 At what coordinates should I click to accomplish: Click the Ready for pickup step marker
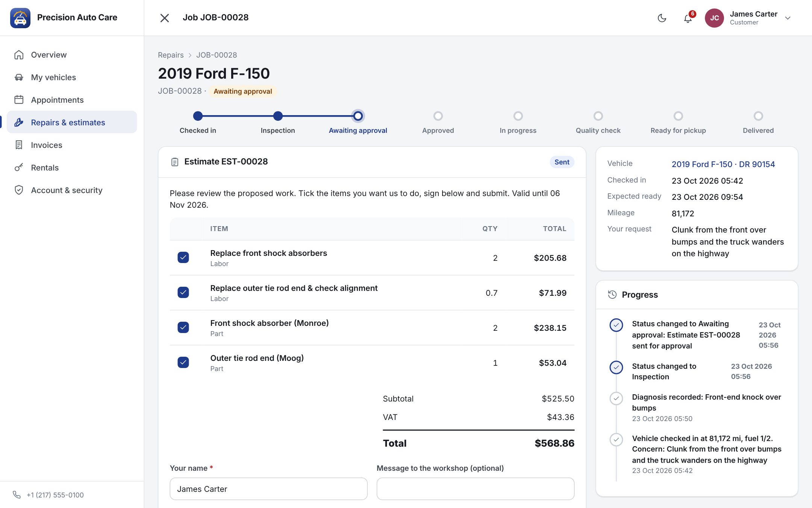click(678, 116)
